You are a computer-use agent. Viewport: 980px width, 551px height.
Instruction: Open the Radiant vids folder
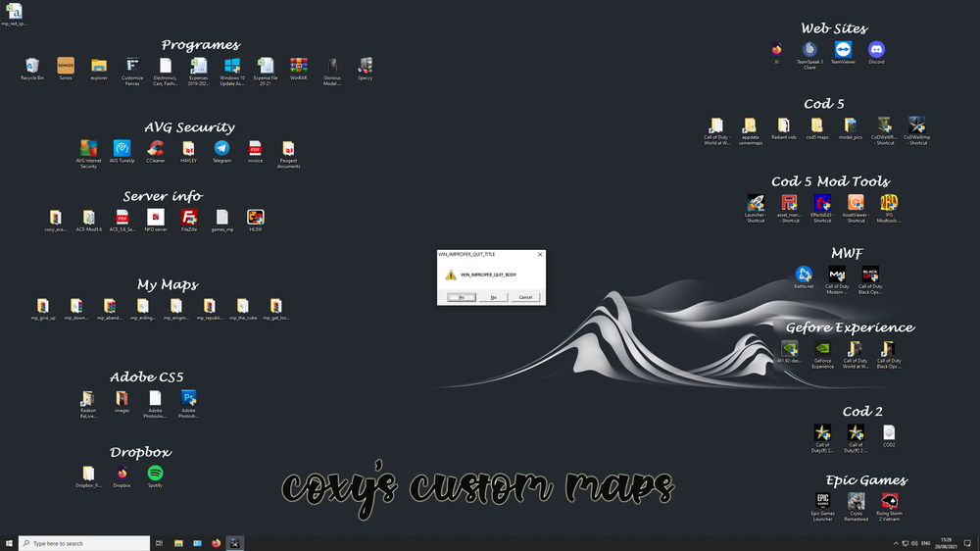[784, 128]
